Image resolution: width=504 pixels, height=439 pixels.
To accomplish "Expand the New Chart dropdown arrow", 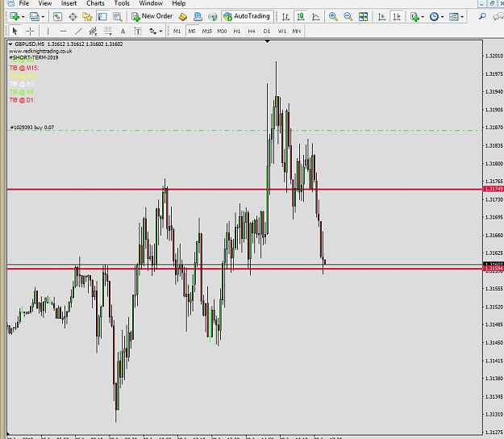I will (23, 17).
